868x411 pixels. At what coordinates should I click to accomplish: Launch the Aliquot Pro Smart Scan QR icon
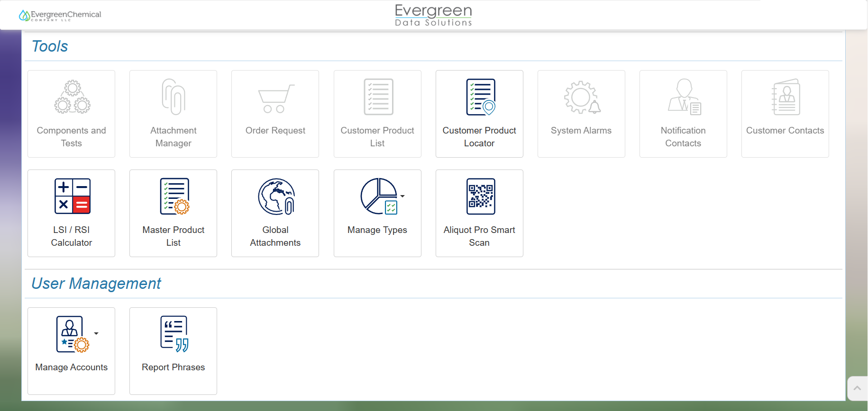pyautogui.click(x=481, y=196)
